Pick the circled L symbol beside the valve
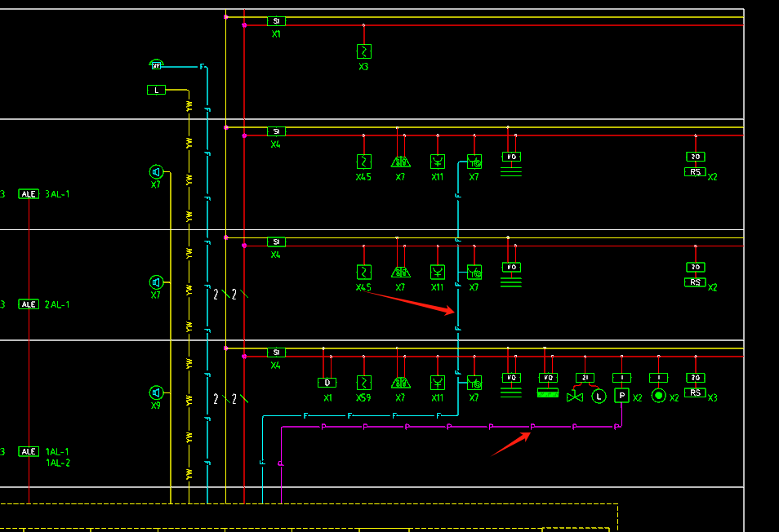Image resolution: width=779 pixels, height=532 pixels. pos(599,397)
